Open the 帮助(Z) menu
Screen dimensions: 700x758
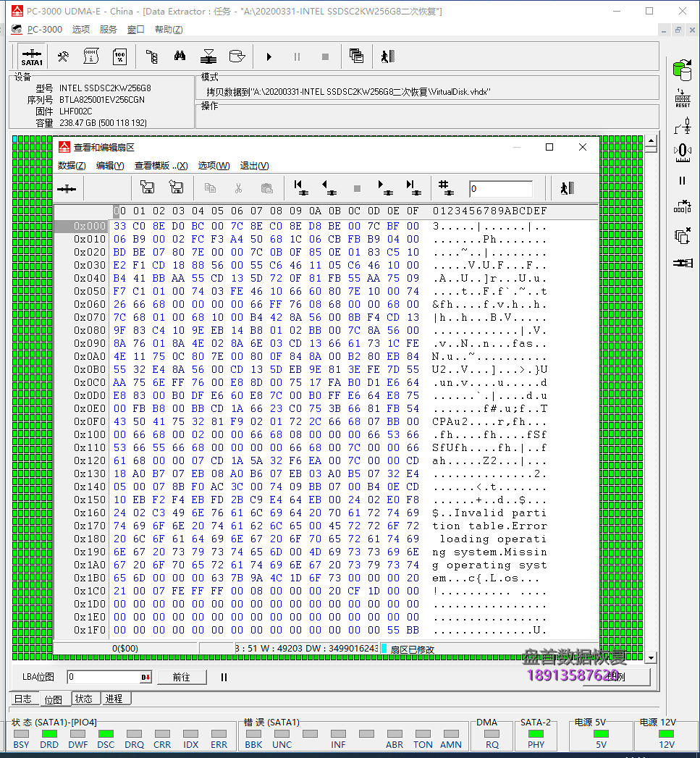point(169,30)
